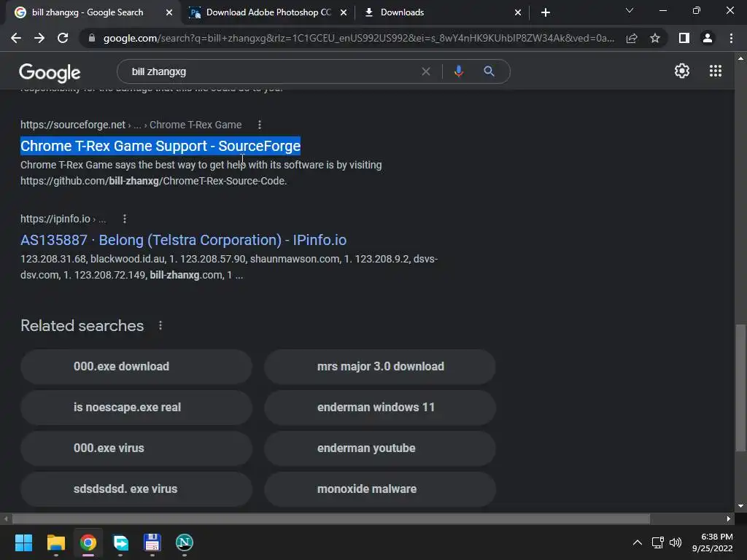Open Google quick settings gear
This screenshot has height=560, width=747.
[x=682, y=71]
